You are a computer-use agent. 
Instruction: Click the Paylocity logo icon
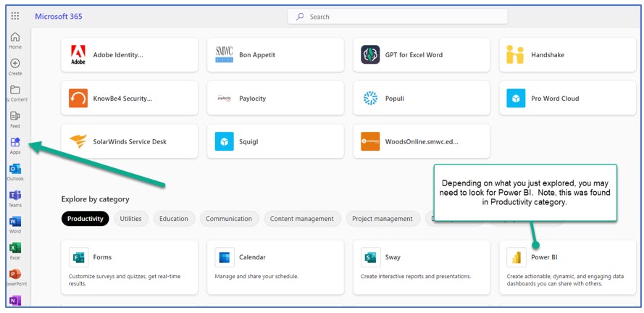coord(225,98)
